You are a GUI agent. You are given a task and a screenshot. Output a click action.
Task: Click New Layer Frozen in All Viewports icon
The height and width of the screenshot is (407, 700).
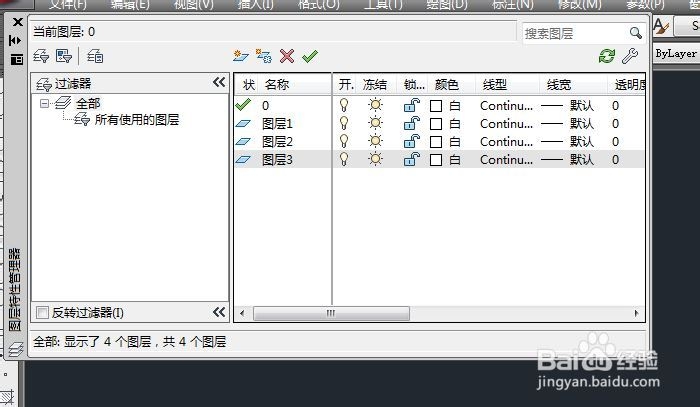(x=263, y=56)
